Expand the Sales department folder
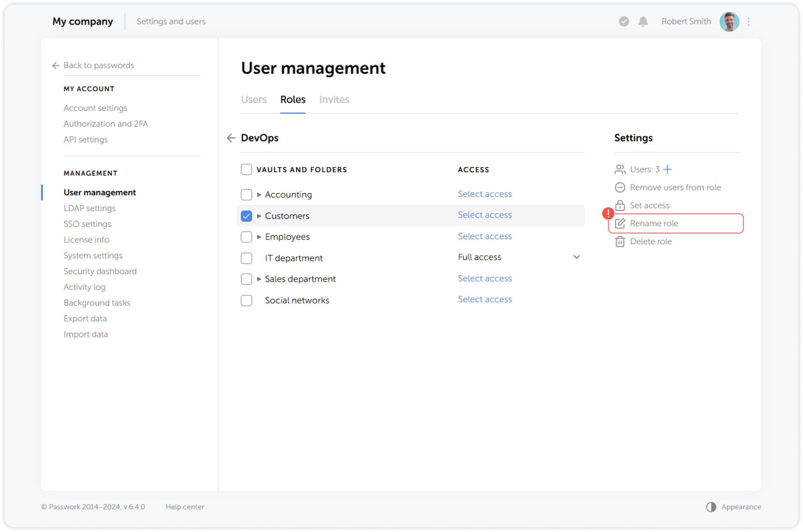Image resolution: width=803 pixels, height=532 pixels. click(259, 279)
